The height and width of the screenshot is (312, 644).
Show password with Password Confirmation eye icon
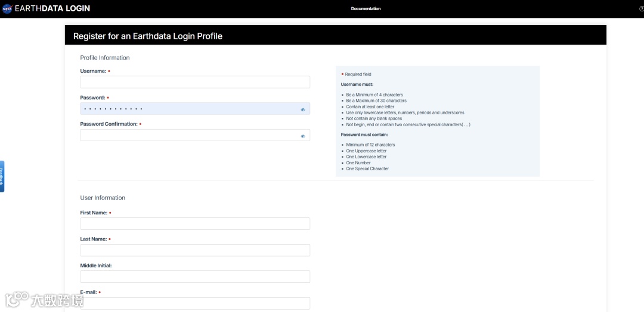[x=303, y=136]
